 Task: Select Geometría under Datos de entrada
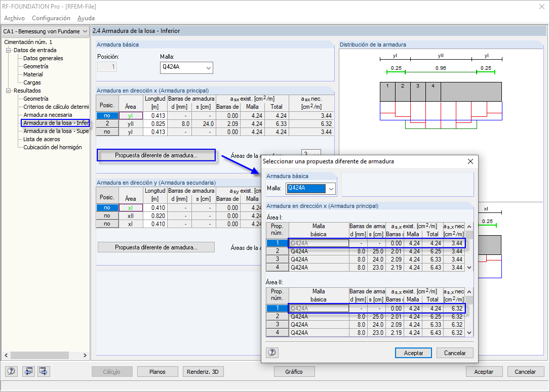point(36,66)
